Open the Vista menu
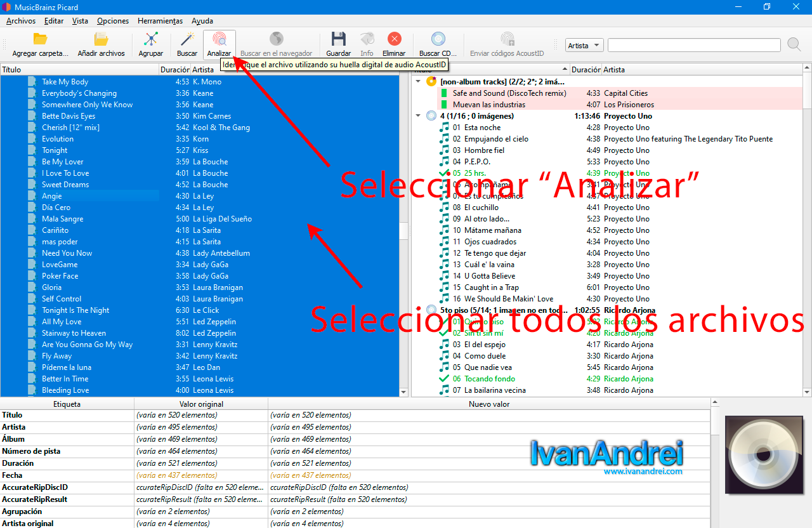812x528 pixels. pyautogui.click(x=80, y=21)
